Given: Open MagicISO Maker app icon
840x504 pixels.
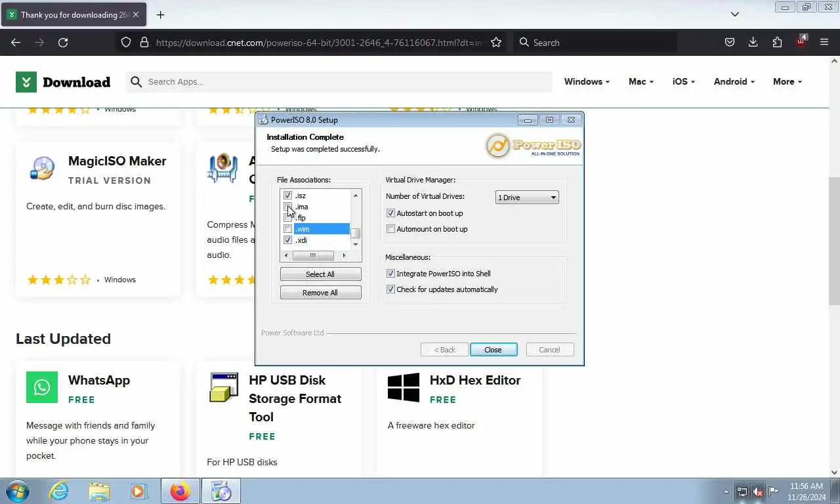Looking at the screenshot, I should 42,169.
